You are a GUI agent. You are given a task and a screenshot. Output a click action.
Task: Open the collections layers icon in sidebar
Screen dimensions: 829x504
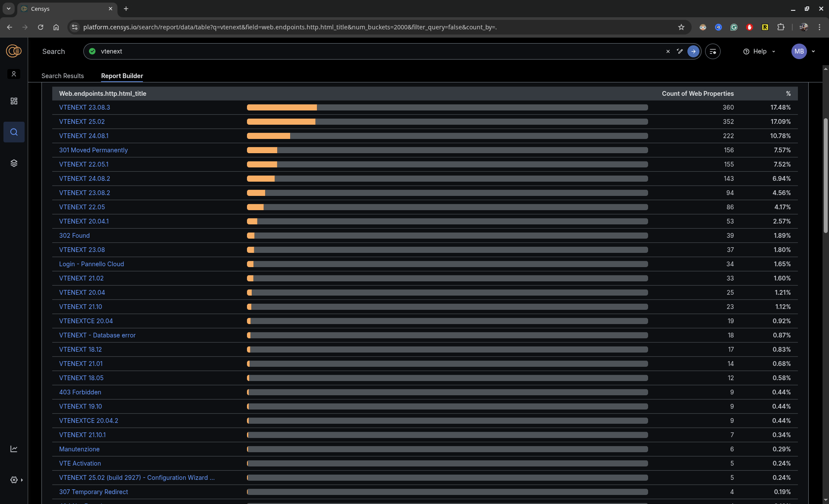(14, 163)
